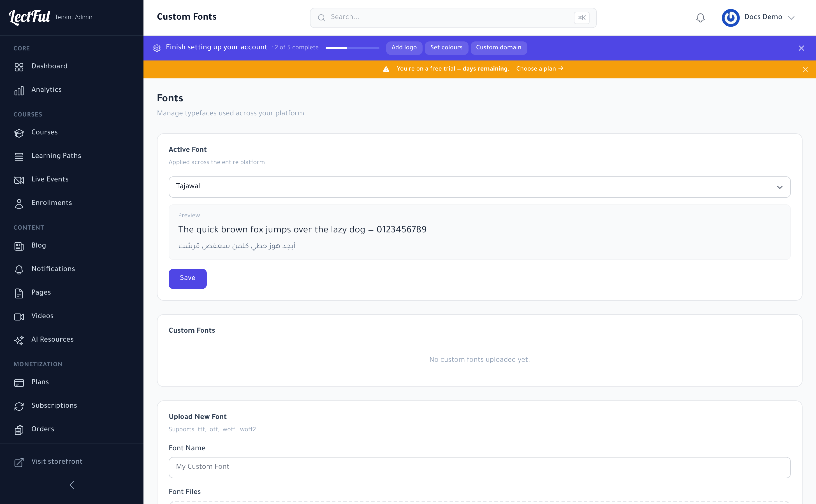
Task: Click the 'No custom fonts uploaded yet.' text
Action: pyautogui.click(x=479, y=360)
